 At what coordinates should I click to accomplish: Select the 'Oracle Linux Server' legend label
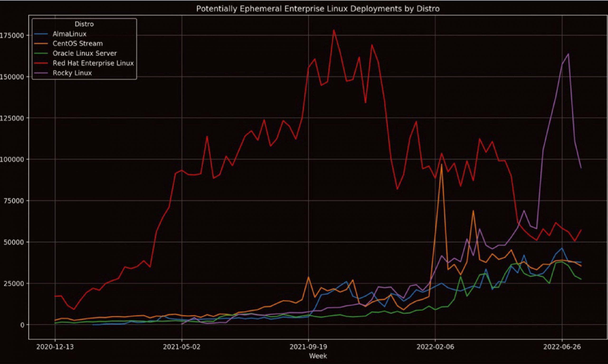85,53
